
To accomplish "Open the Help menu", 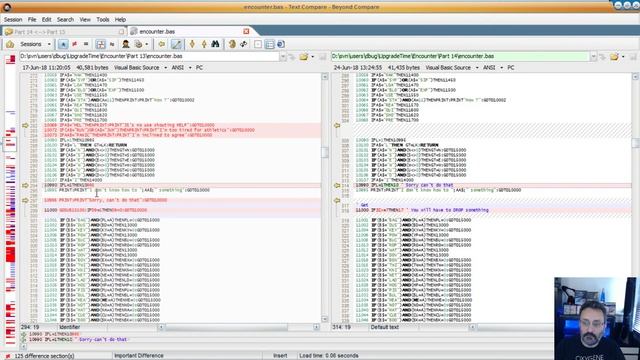I will pyautogui.click(x=120, y=20).
